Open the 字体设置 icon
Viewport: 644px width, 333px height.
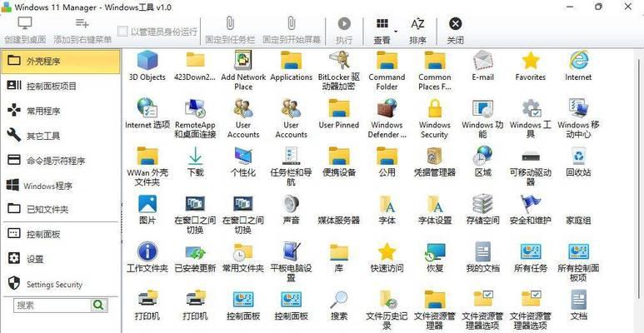click(x=435, y=204)
